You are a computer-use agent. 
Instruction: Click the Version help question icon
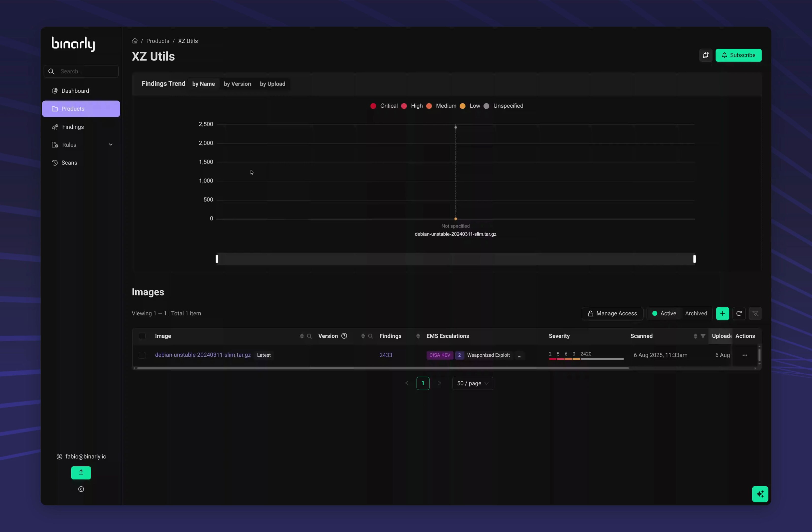pyautogui.click(x=344, y=336)
